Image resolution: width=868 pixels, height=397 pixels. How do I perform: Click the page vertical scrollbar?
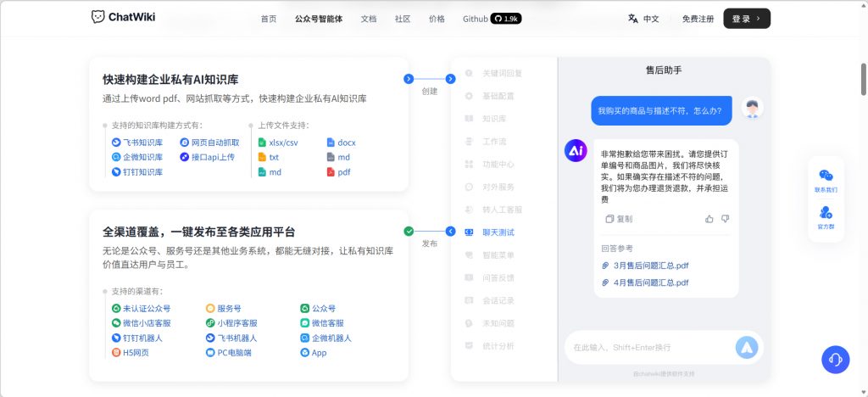tap(864, 80)
